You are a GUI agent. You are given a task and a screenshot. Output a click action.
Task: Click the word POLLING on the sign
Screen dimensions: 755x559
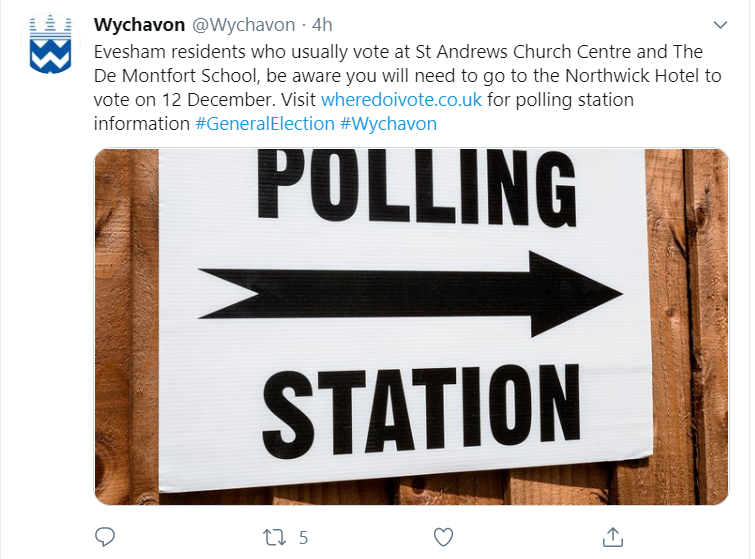417,188
